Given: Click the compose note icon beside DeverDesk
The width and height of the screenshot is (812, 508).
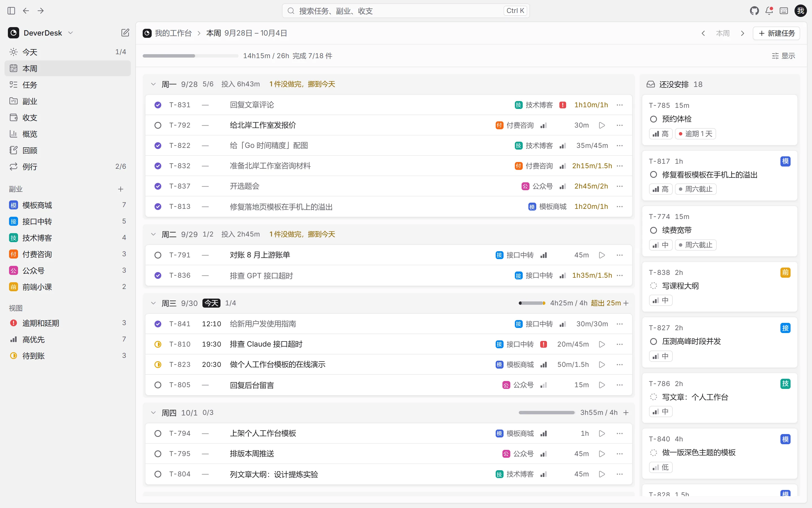Looking at the screenshot, I should coord(125,32).
